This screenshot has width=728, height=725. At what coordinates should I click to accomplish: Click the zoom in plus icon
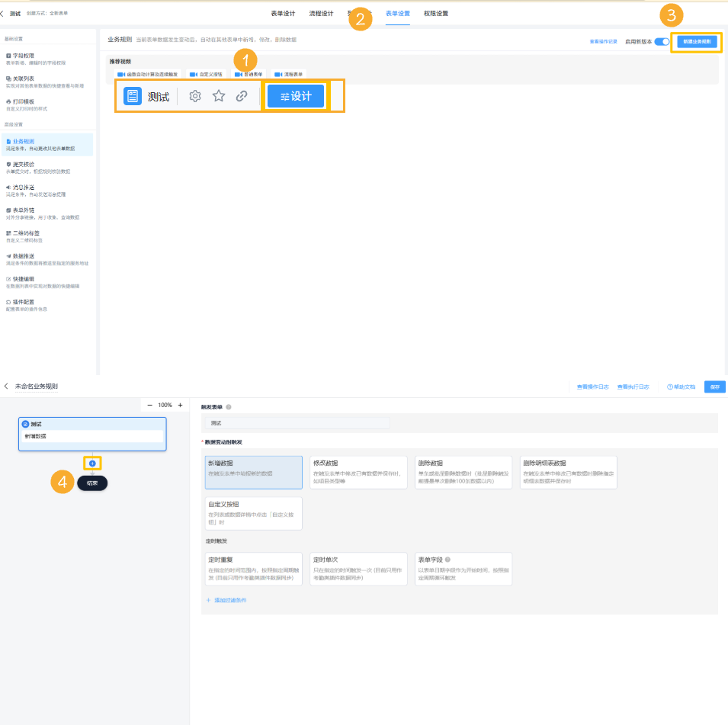coord(180,405)
